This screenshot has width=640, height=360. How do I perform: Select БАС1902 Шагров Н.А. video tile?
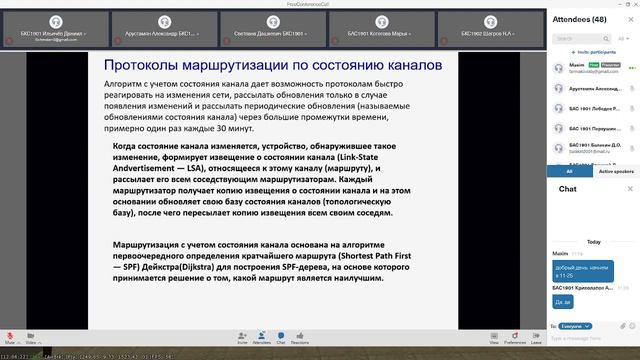490,29
